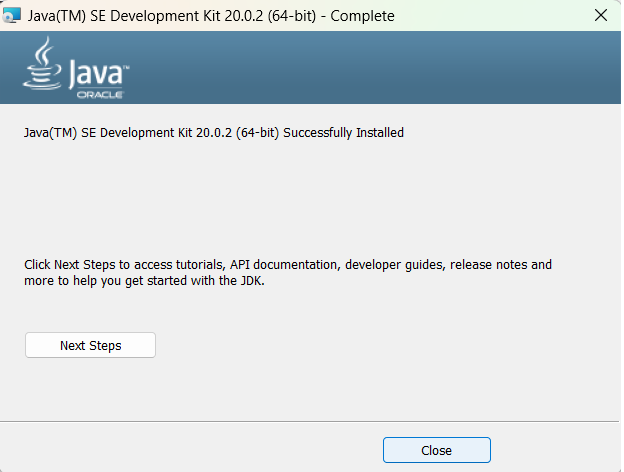
Task: Click the installer icon in the title bar
Action: [12, 15]
